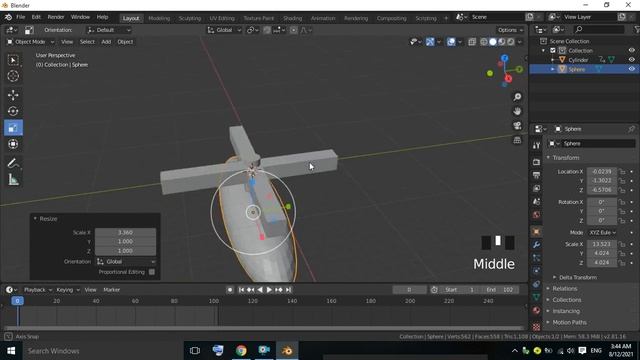Pick the Rotate tool

click(x=13, y=111)
